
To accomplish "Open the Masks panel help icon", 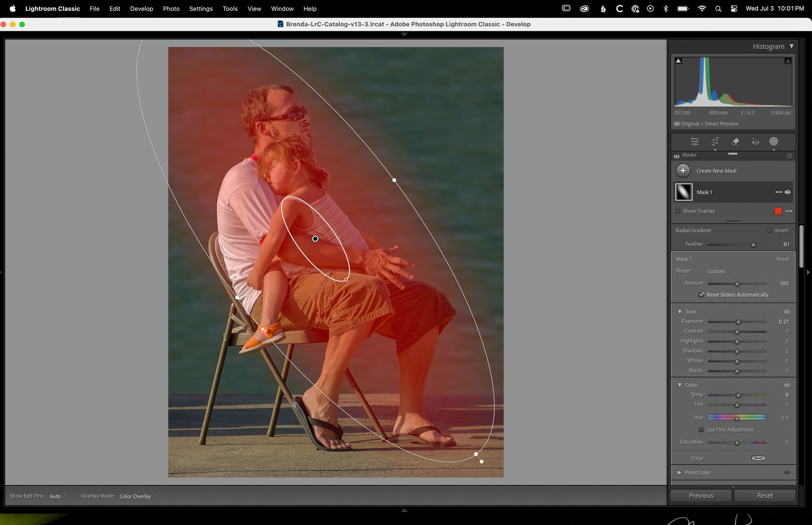I will (x=789, y=156).
